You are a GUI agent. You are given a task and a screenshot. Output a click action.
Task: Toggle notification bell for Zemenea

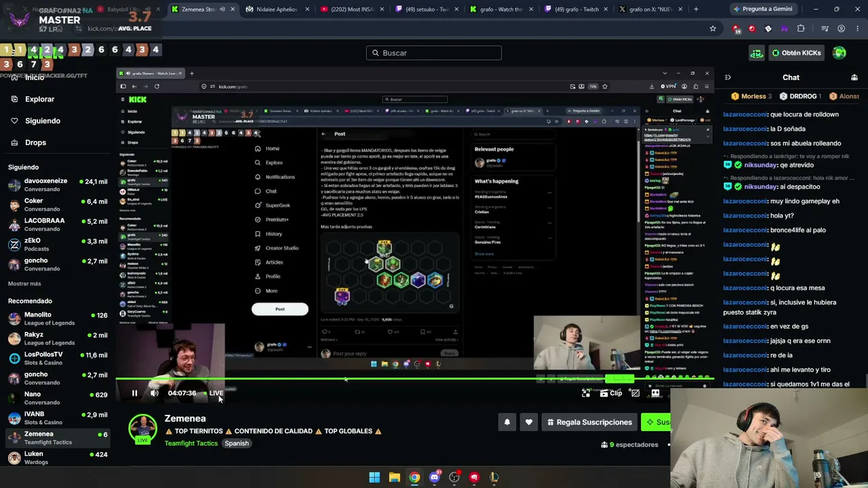coord(507,422)
